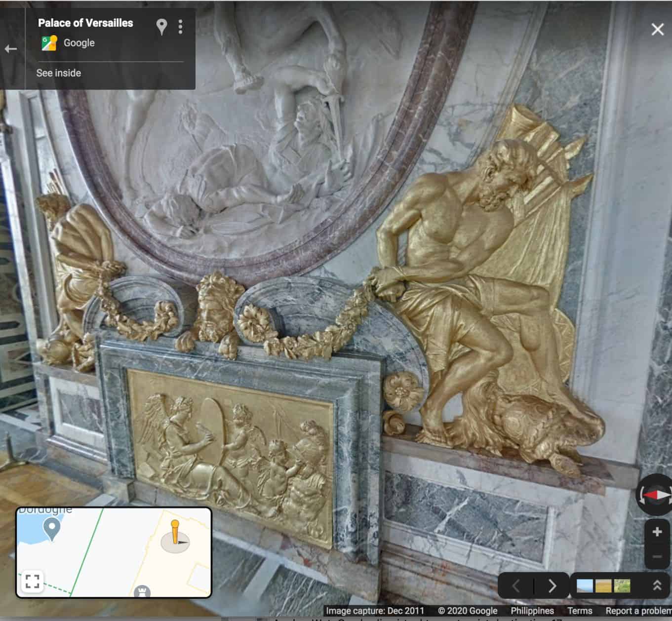The height and width of the screenshot is (621, 672).
Task: Go to previous image with left chevron
Action: click(516, 586)
